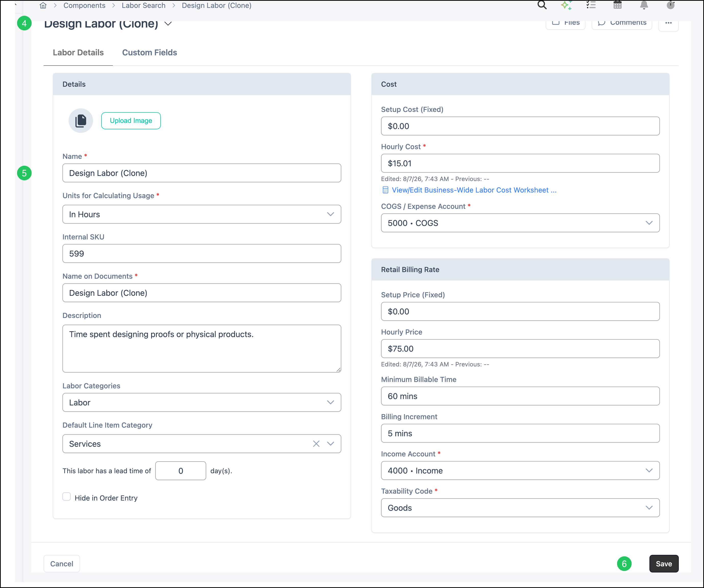Image resolution: width=704 pixels, height=588 pixels.
Task: Click the Cancel button
Action: tap(62, 564)
